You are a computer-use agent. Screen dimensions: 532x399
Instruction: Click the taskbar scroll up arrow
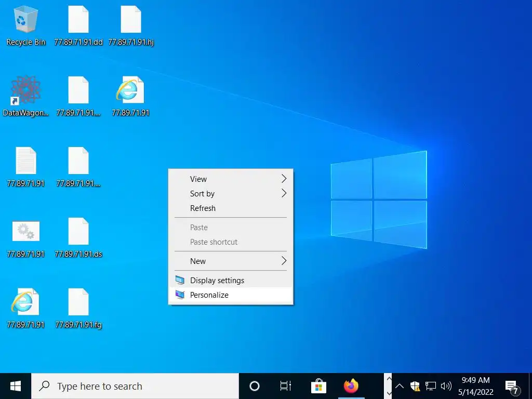tap(389, 379)
